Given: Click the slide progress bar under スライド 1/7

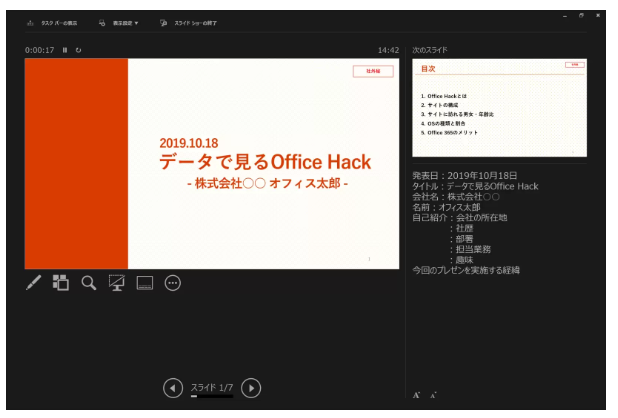Looking at the screenshot, I should point(212,397).
